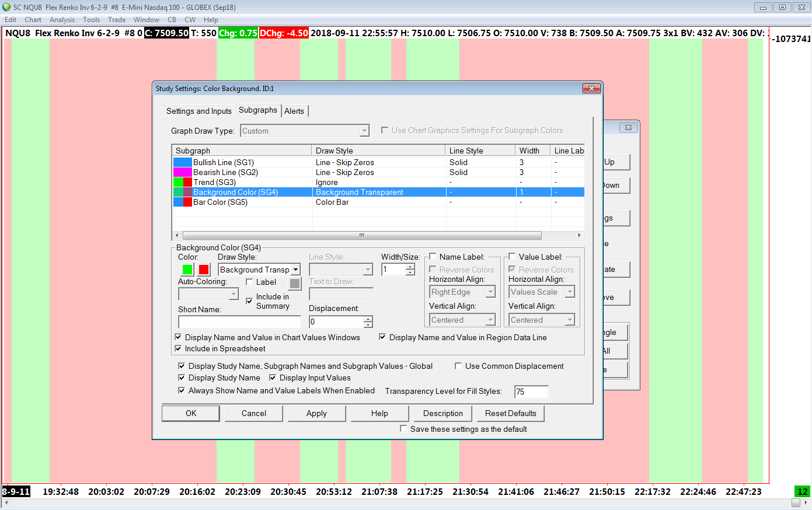Click the Short Name input field
The width and height of the screenshot is (812, 510).
(x=239, y=322)
